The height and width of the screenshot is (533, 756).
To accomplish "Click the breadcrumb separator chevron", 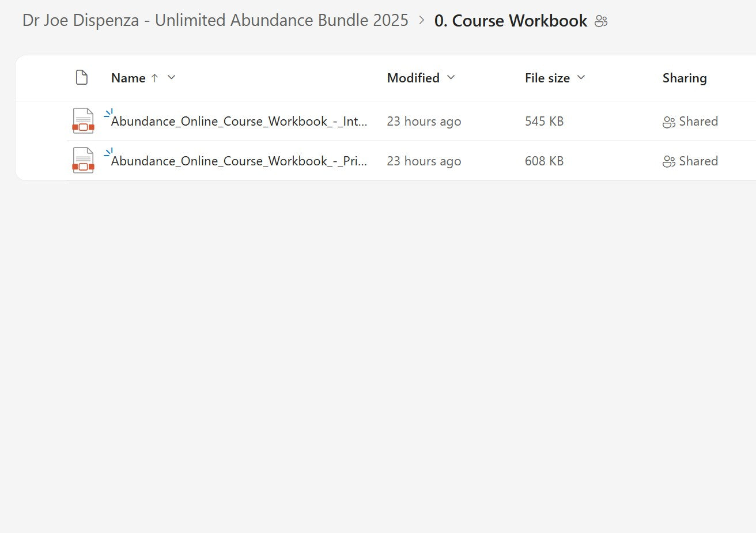I will click(422, 21).
